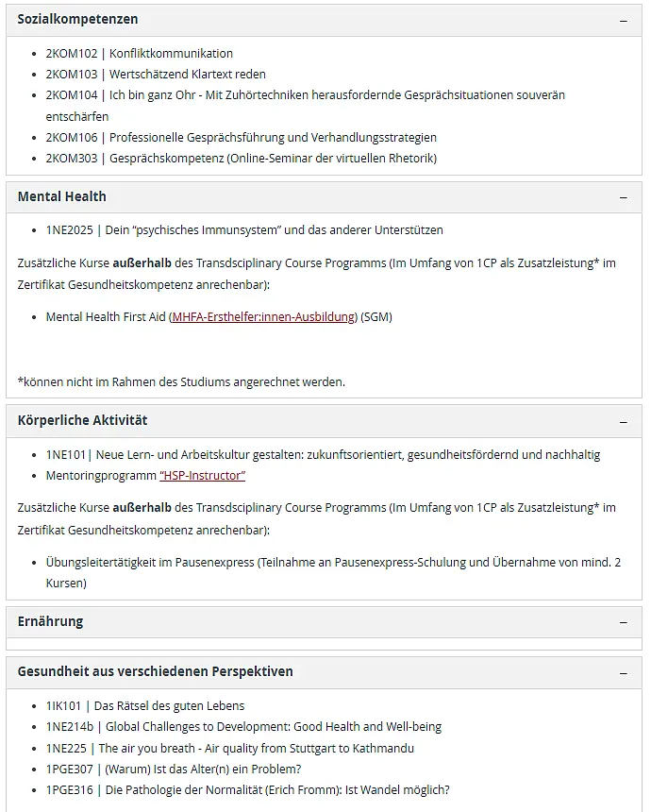Image resolution: width=651 pixels, height=812 pixels.
Task: Select the 2KOM102 Konfliktkommunikation course entry
Action: 140,53
